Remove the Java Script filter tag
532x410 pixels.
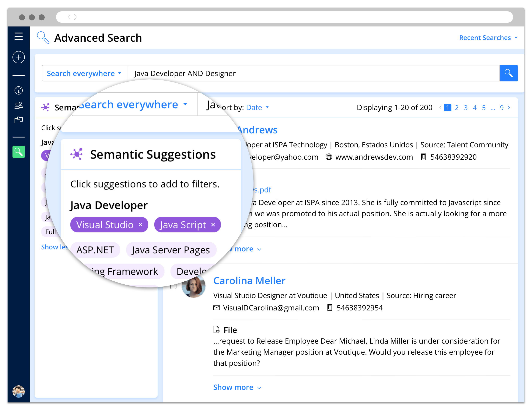213,224
